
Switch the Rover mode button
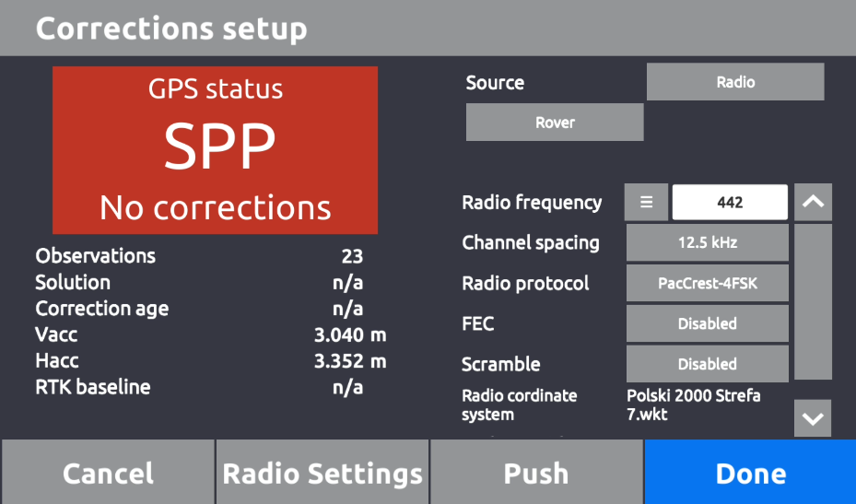[x=555, y=123]
